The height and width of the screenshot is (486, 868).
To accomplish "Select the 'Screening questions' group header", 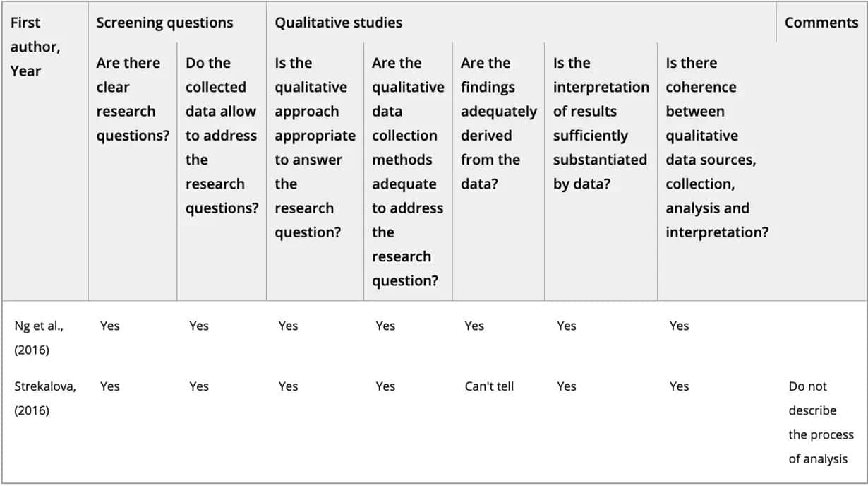I will pyautogui.click(x=164, y=23).
